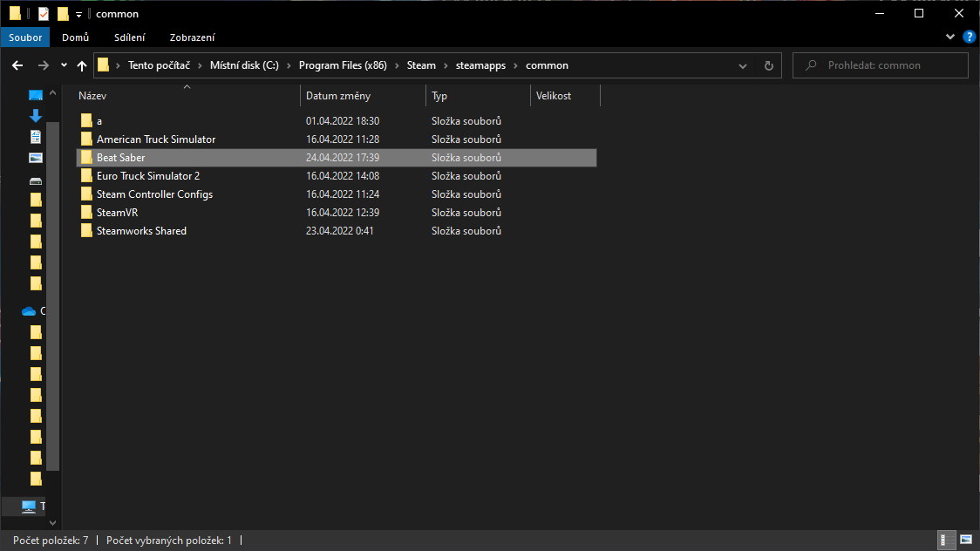Go forward with the right arrow button

pos(43,65)
